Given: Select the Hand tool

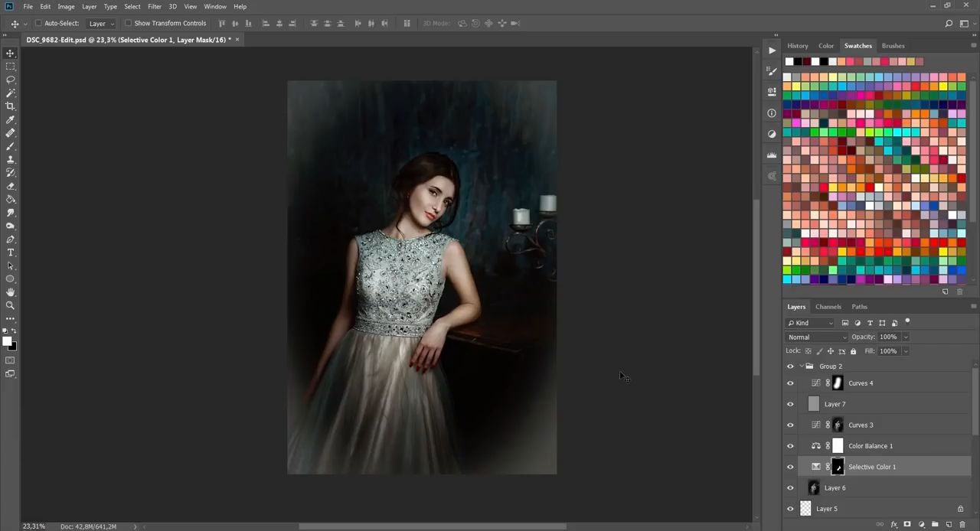Looking at the screenshot, I should coord(11,292).
